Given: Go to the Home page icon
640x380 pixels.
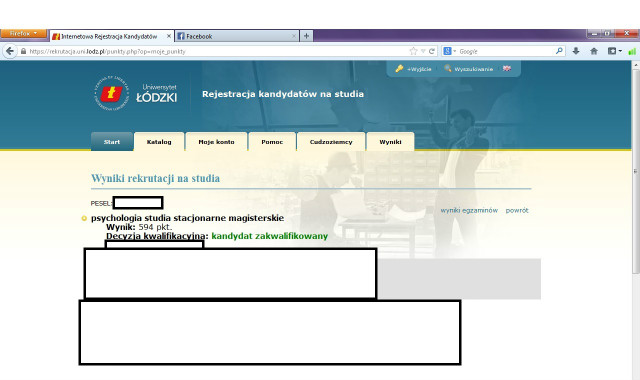Looking at the screenshot, I should [x=594, y=51].
